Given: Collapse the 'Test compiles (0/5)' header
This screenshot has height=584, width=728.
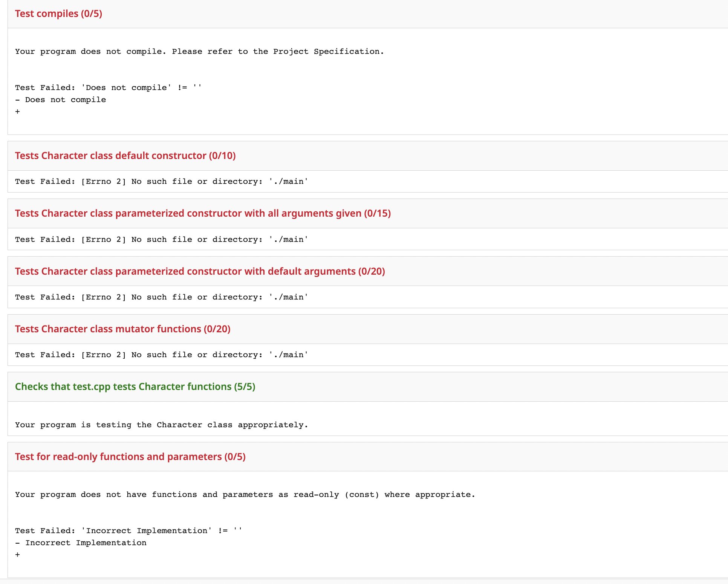Looking at the screenshot, I should click(58, 14).
